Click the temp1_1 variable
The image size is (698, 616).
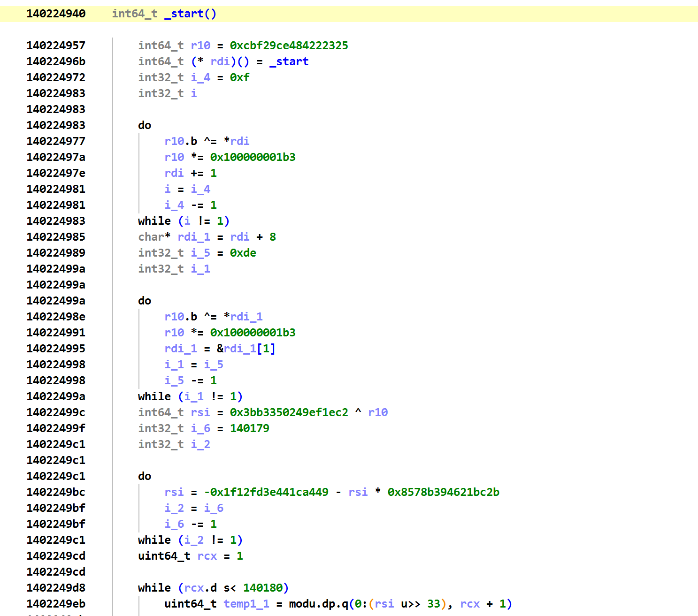click(x=246, y=604)
